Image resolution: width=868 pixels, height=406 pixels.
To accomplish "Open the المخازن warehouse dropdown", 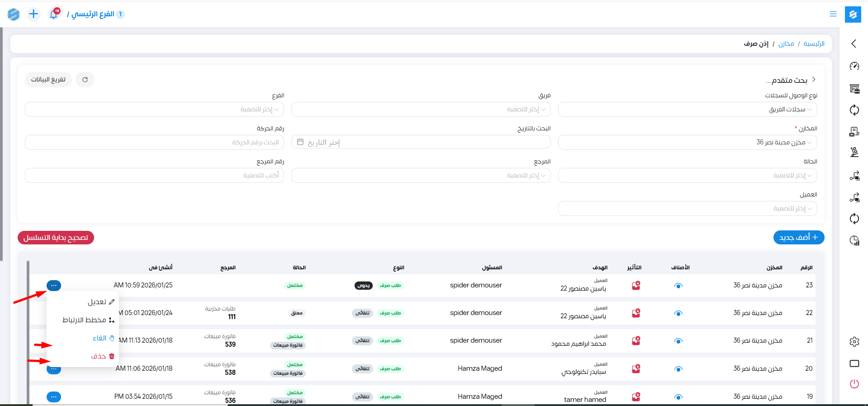I will (x=687, y=143).
